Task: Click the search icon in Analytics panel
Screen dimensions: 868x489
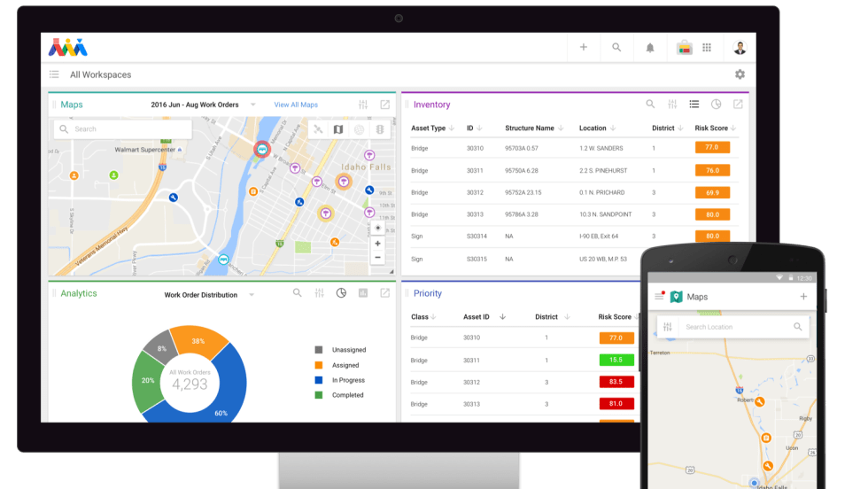Action: point(297,293)
